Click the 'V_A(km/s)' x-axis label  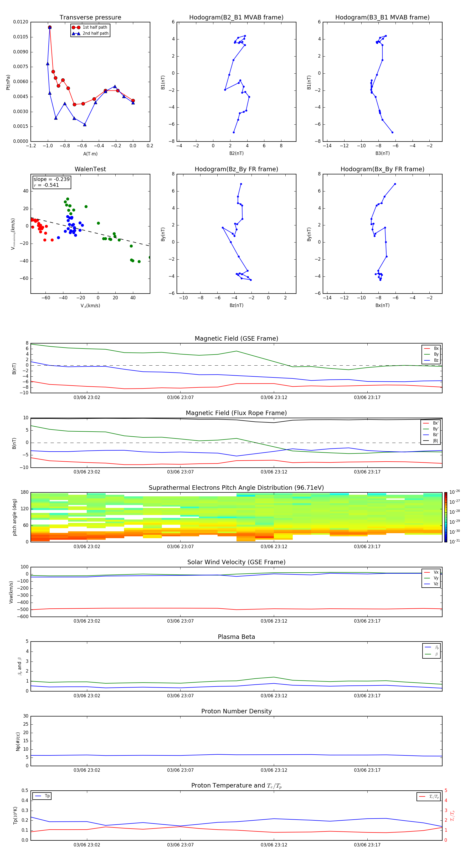pyautogui.click(x=90, y=306)
